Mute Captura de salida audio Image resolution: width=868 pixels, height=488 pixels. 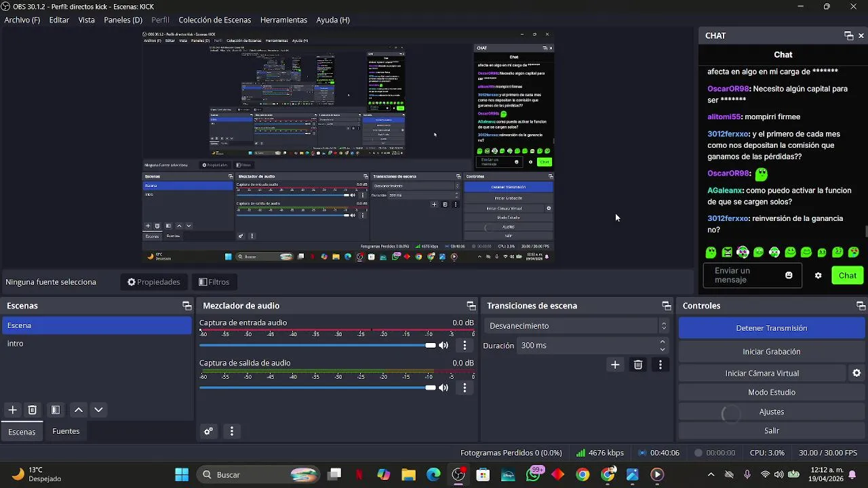pos(443,388)
